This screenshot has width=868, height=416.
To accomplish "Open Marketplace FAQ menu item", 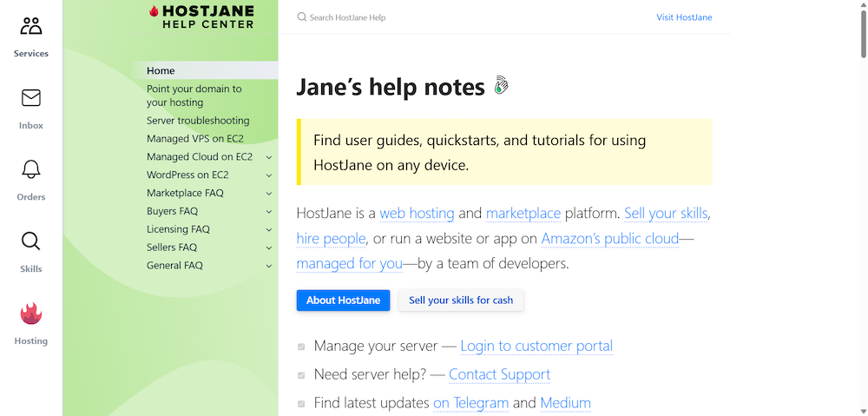I will click(185, 193).
